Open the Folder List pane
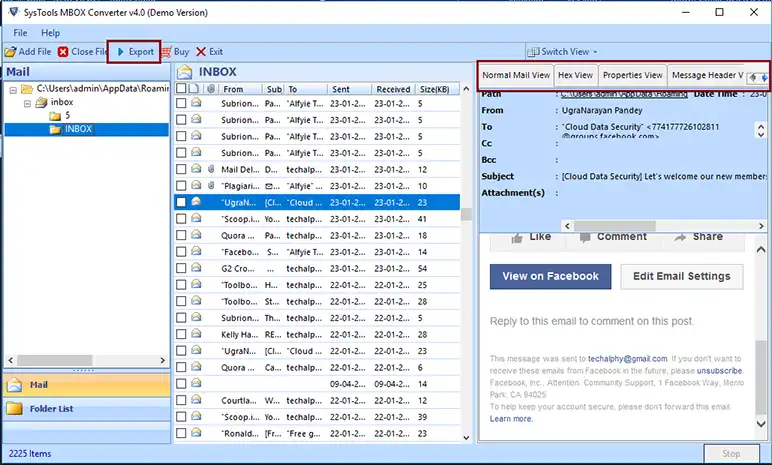Screen dimensions: 772x465 pyautogui.click(x=87, y=408)
